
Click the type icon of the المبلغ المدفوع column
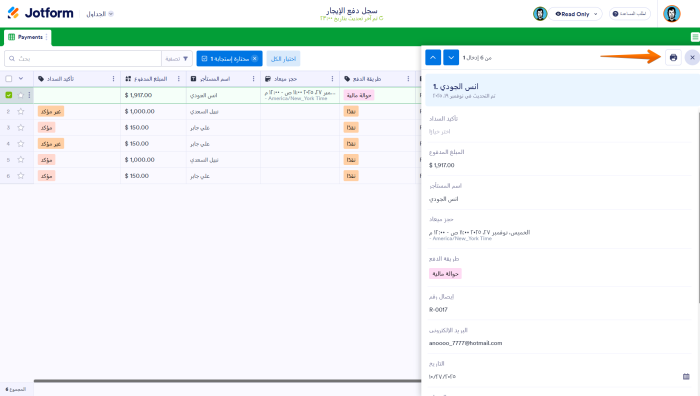coord(128,79)
